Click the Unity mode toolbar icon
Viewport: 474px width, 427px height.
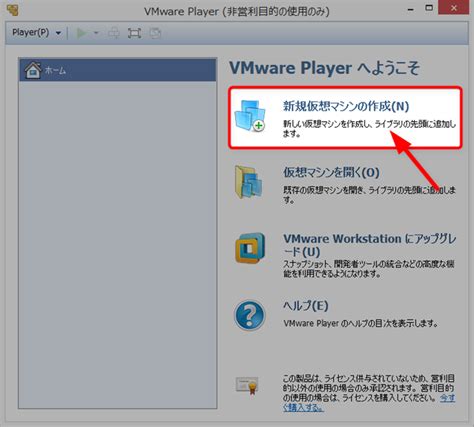pyautogui.click(x=155, y=33)
